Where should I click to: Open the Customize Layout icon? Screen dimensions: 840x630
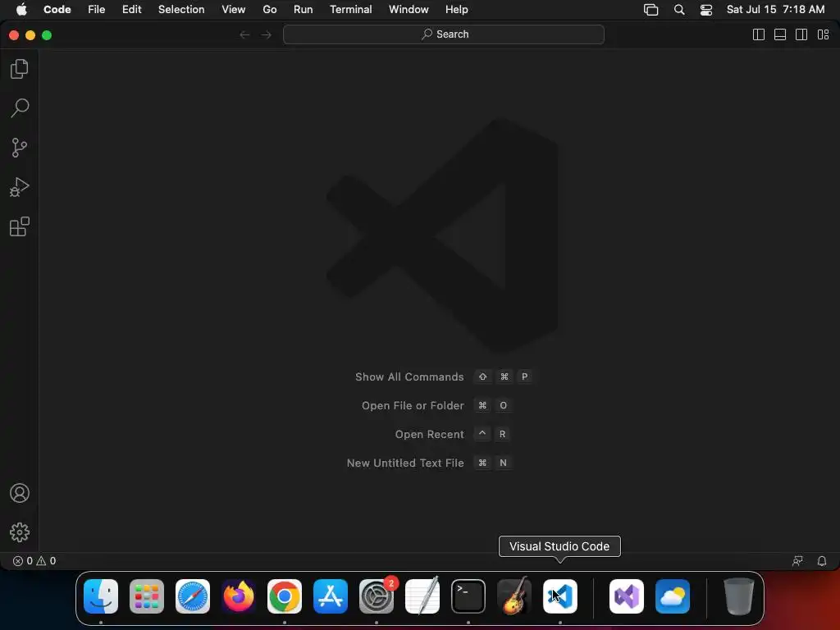[823, 34]
